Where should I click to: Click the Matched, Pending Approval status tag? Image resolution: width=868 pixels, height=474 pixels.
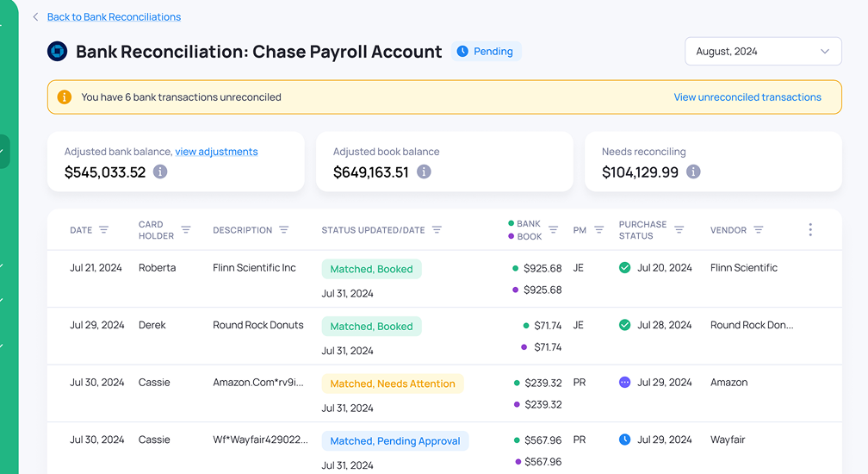[x=394, y=441]
